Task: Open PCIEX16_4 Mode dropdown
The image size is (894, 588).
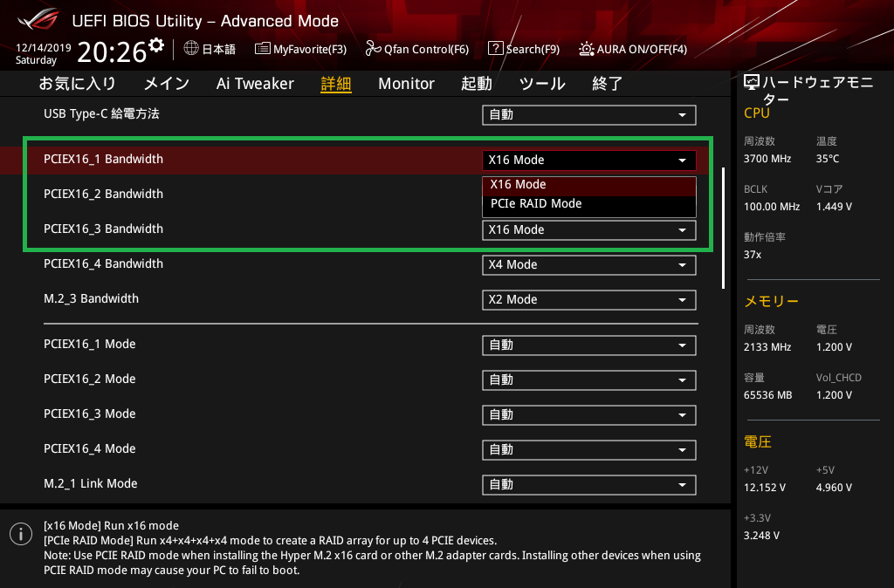Action: 589,449
